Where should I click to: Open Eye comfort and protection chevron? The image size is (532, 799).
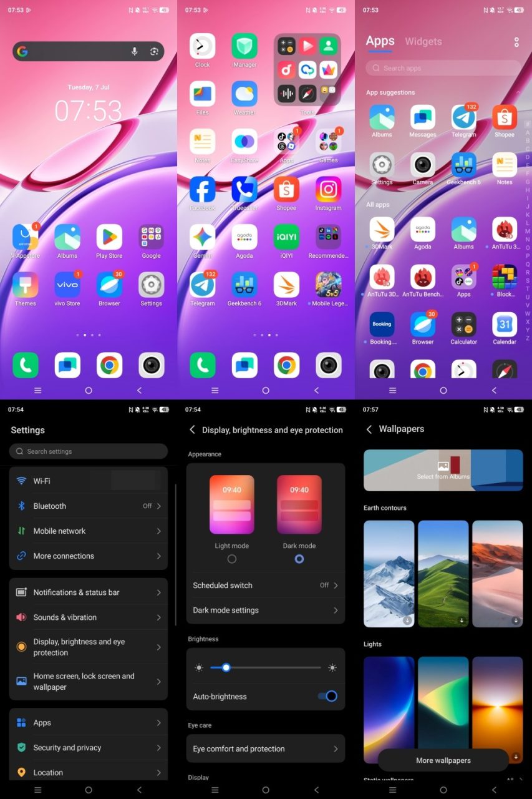336,749
